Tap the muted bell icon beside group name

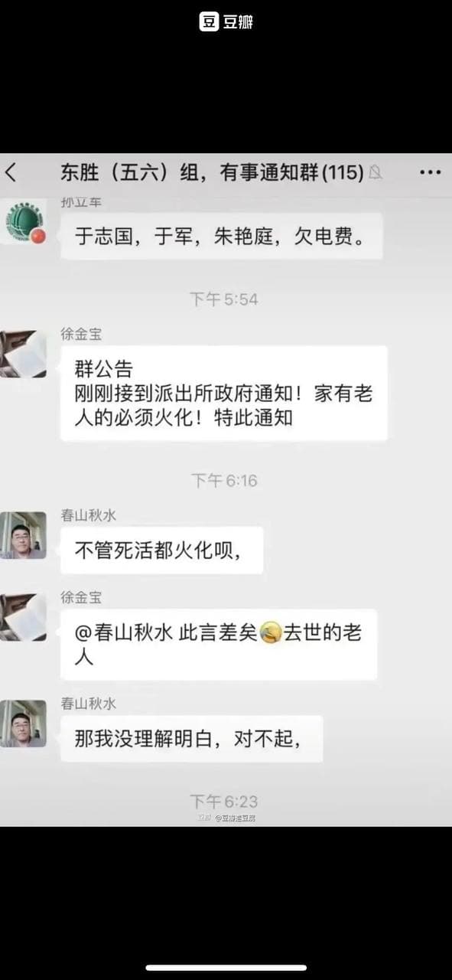[376, 173]
